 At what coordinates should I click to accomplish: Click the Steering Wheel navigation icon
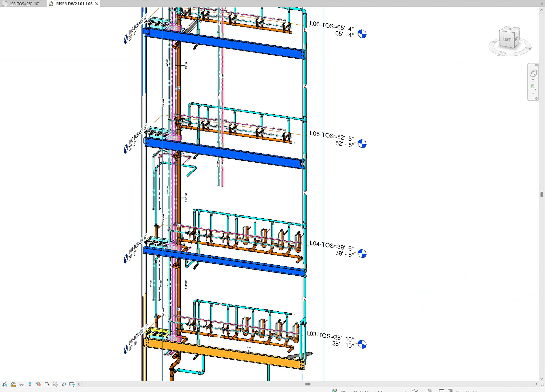coord(533,73)
